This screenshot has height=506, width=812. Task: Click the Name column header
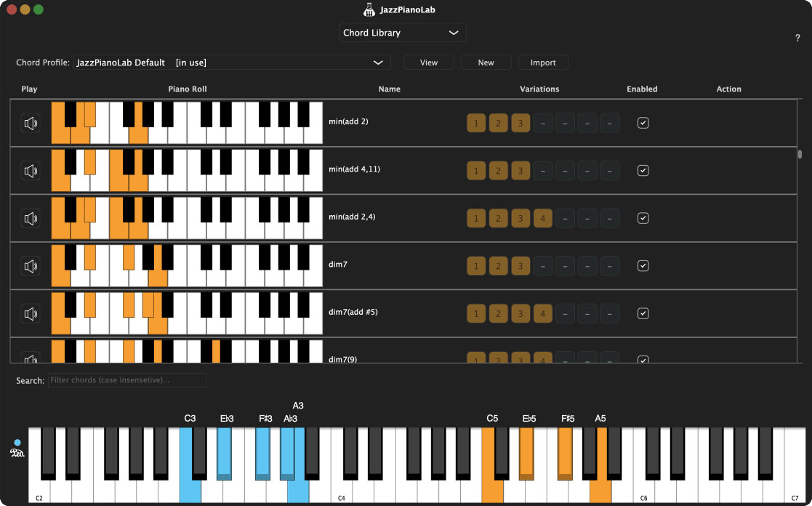click(389, 89)
